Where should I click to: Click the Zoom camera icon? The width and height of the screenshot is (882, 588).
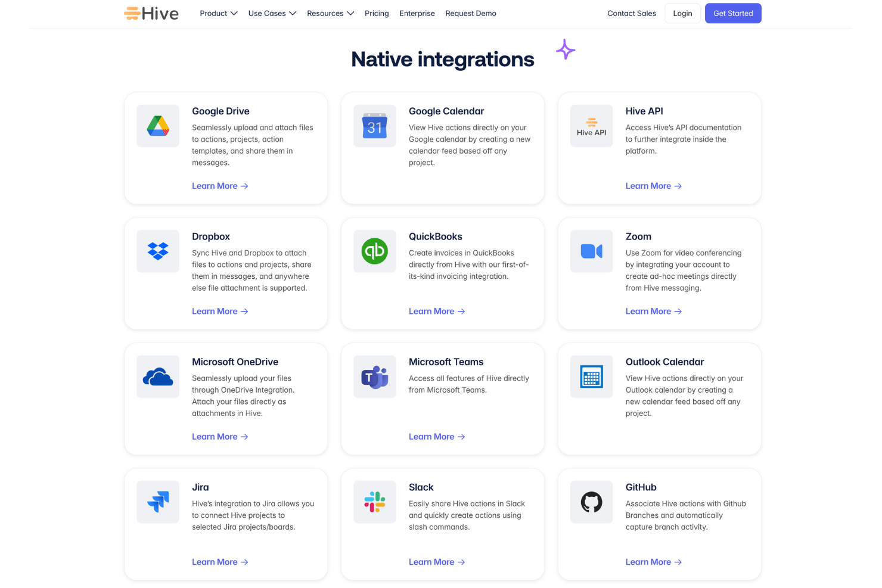(592, 251)
